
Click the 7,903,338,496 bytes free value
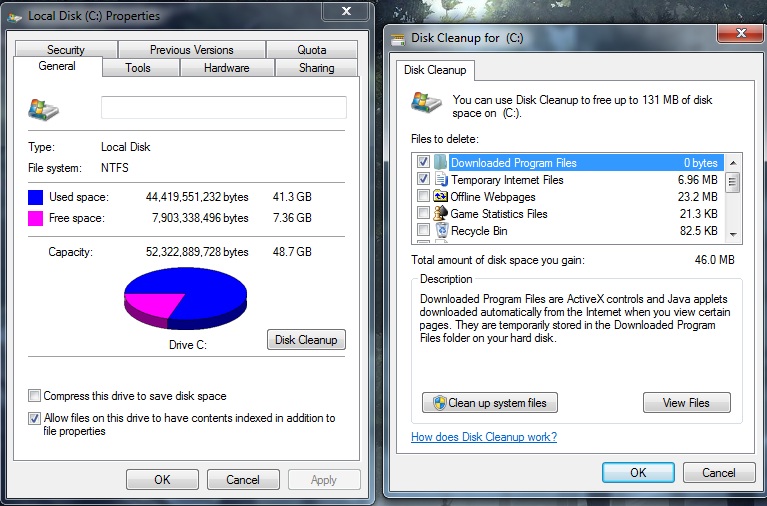(x=200, y=218)
